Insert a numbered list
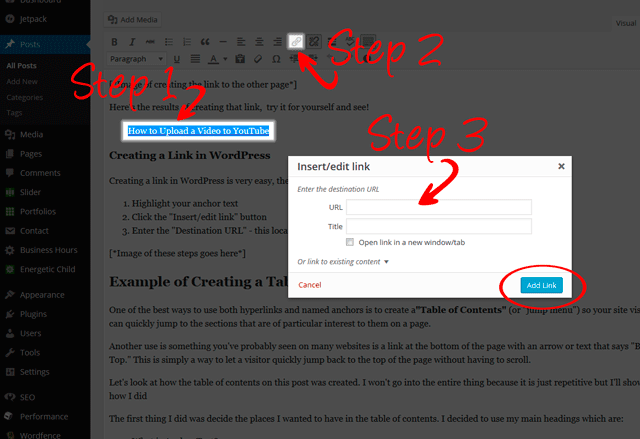This screenshot has height=439, width=640. (x=187, y=42)
